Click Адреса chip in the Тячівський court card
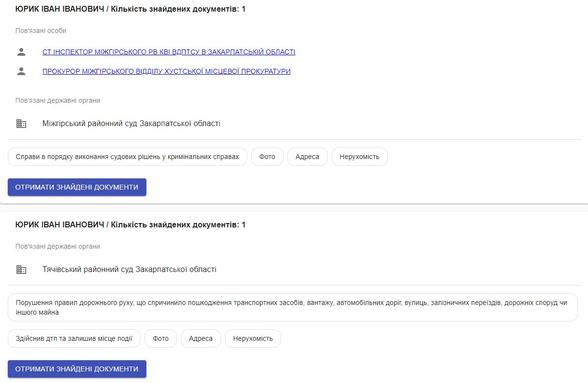 [x=201, y=338]
